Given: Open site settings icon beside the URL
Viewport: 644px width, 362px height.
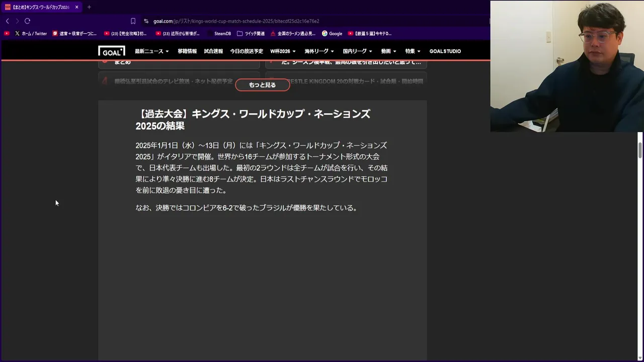Looking at the screenshot, I should (146, 21).
